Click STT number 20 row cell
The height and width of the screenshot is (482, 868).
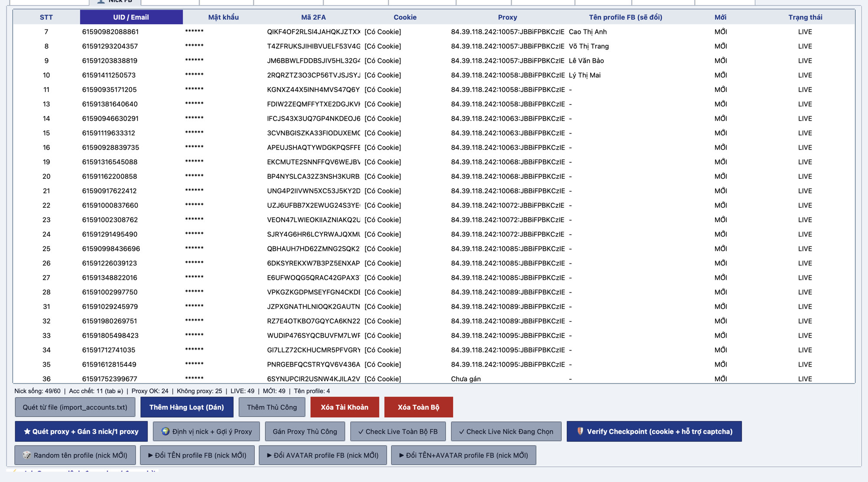tap(46, 176)
